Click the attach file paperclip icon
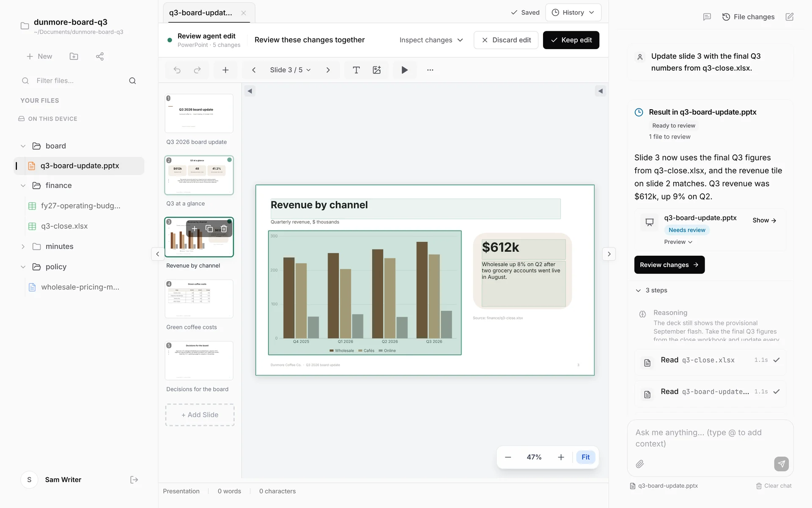The height and width of the screenshot is (508, 812). tap(640, 464)
